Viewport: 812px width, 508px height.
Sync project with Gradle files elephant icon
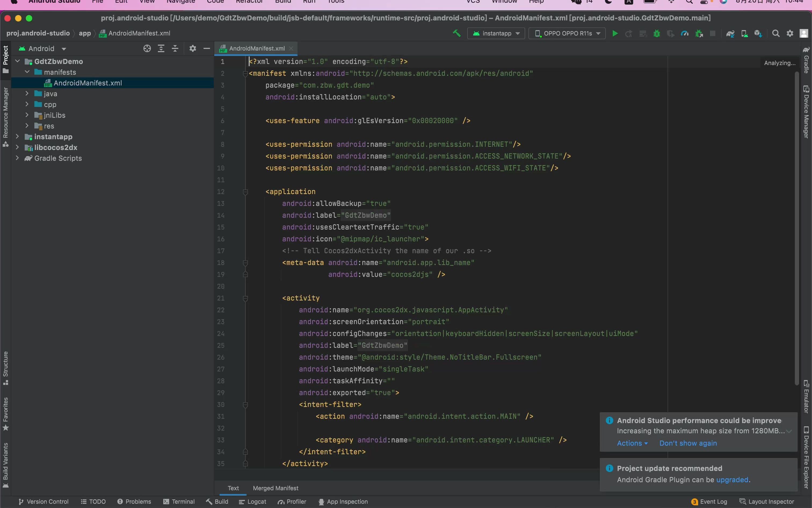(730, 33)
